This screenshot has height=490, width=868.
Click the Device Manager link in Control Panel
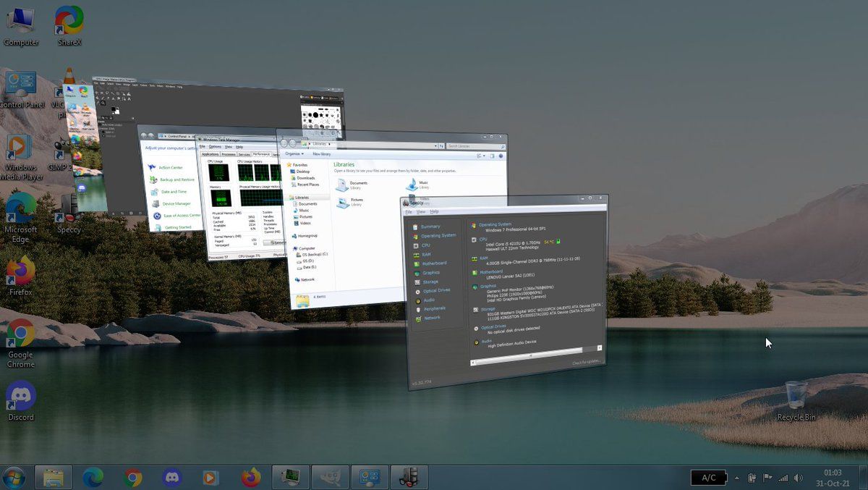click(x=176, y=203)
